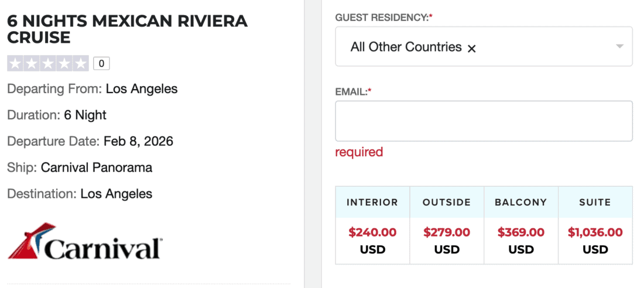Choose the $240.00 Interior price
The image size is (644, 288).
tap(372, 232)
